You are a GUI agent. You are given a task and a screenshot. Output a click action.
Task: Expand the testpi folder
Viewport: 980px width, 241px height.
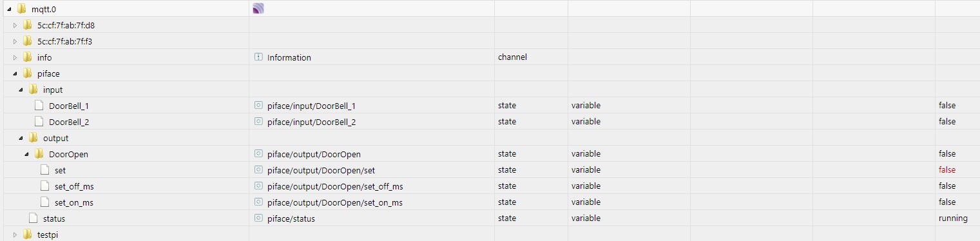[15, 235]
